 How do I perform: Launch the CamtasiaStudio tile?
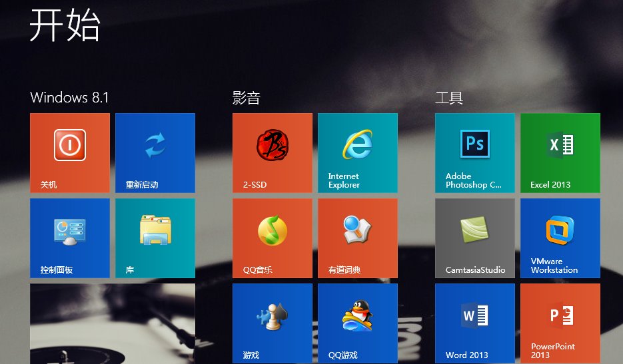[475, 238]
